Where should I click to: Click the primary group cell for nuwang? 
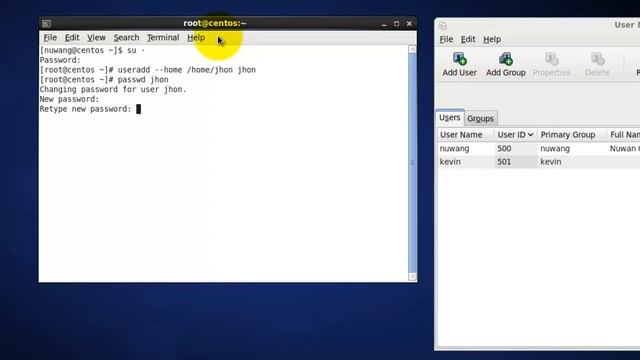coord(555,149)
